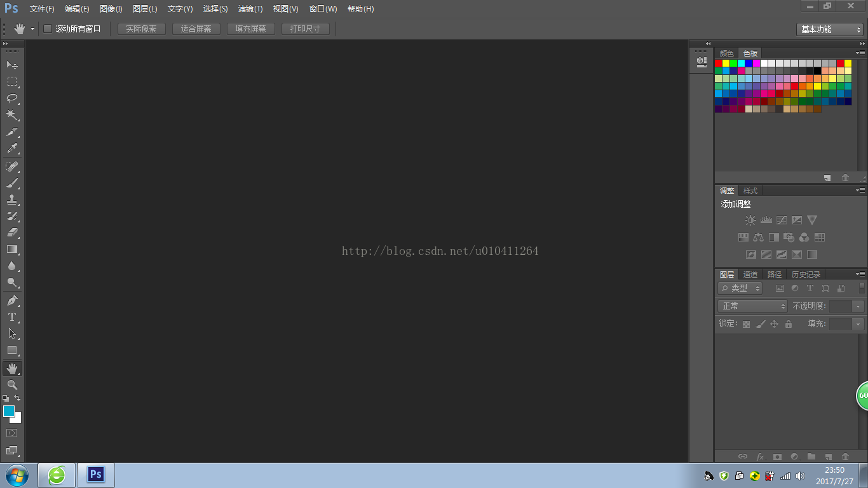Toggle layer filtering switch on
The image size is (868, 488).
(x=862, y=288)
